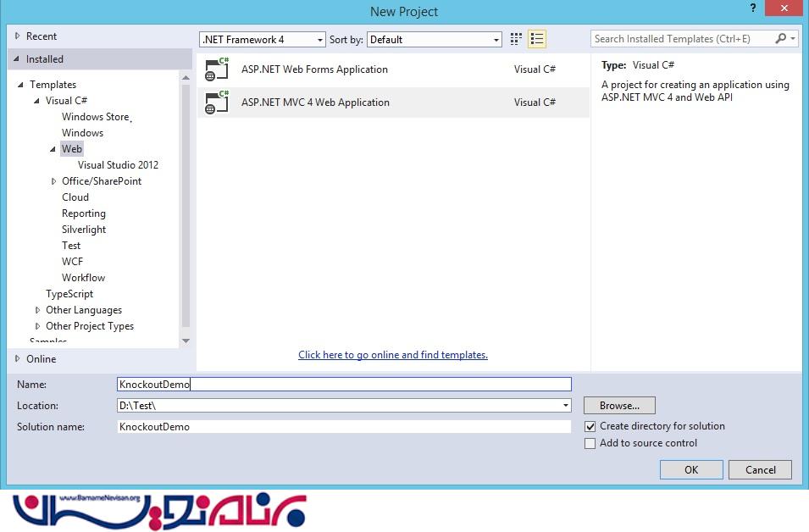
Task: Collapse the Templates tree node
Action: click(20, 85)
